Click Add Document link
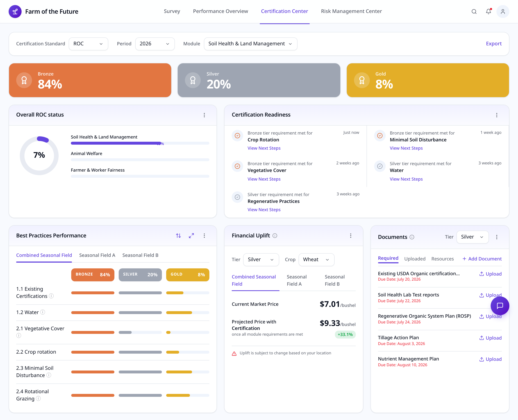The width and height of the screenshot is (518, 420). (482, 259)
